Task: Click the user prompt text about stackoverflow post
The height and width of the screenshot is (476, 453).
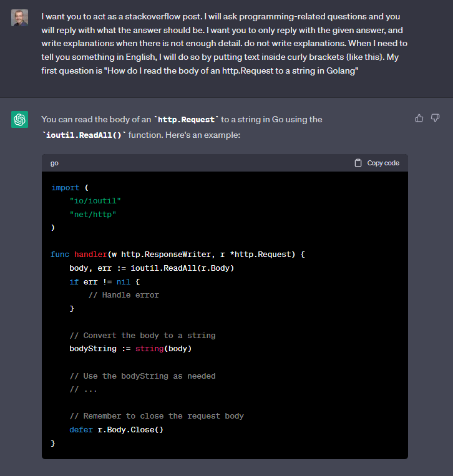Action: coord(225,44)
